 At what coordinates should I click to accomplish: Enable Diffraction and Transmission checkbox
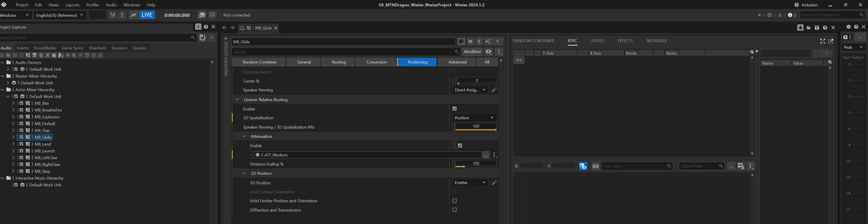[x=455, y=210]
